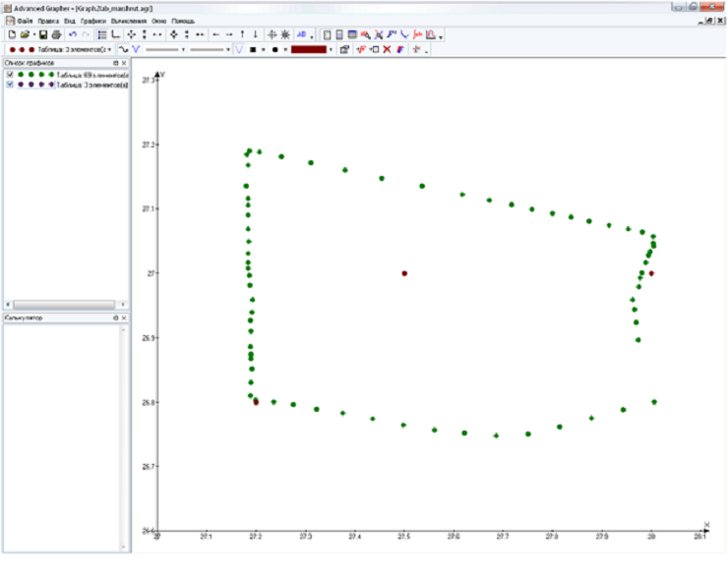The image size is (728, 578).
Task: Move the view down with the down arrow
Action: [x=256, y=34]
